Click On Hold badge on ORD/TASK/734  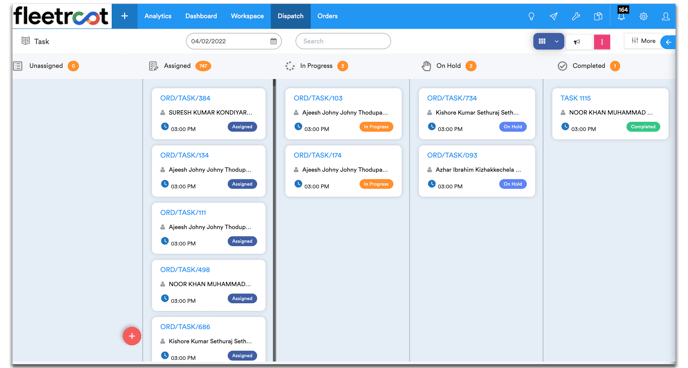(512, 127)
